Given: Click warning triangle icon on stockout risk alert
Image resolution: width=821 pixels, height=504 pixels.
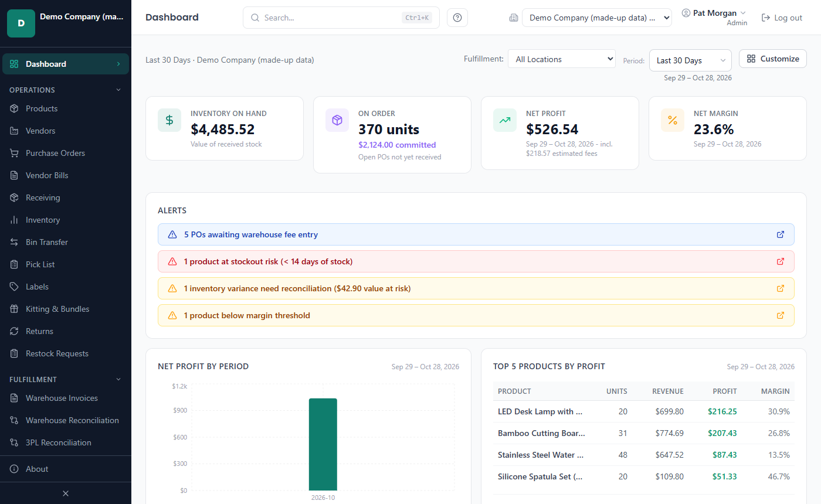Looking at the screenshot, I should pos(172,261).
